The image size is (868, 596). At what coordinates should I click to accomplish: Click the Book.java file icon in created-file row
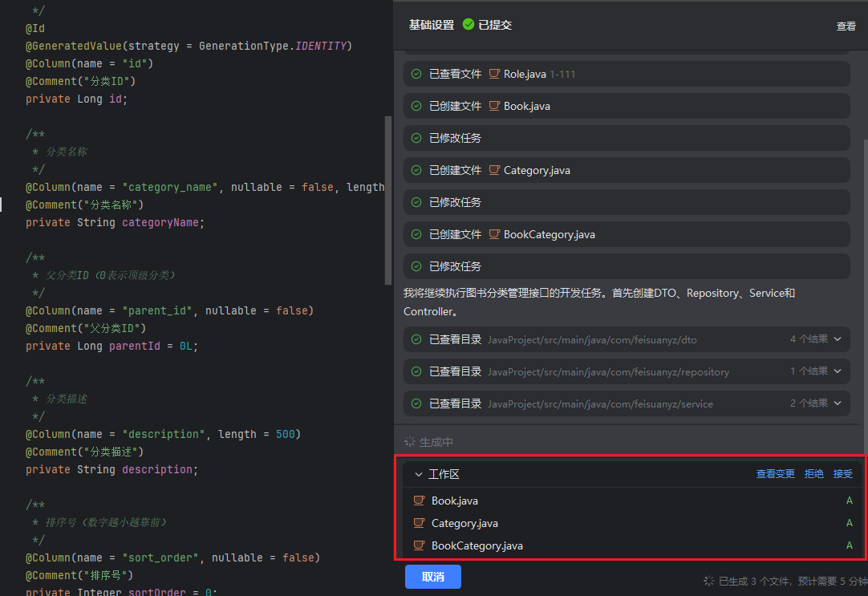pyautogui.click(x=494, y=106)
